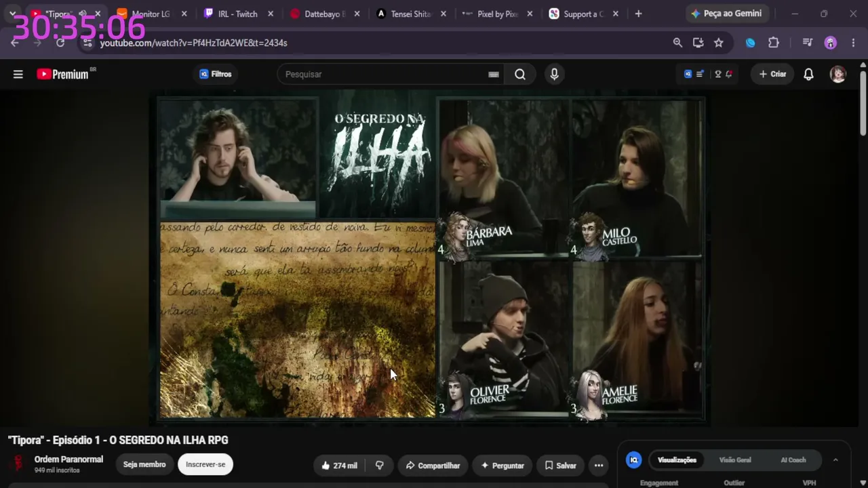The width and height of the screenshot is (868, 488).
Task: Open the YouTube guide hamburger menu
Action: (18, 75)
